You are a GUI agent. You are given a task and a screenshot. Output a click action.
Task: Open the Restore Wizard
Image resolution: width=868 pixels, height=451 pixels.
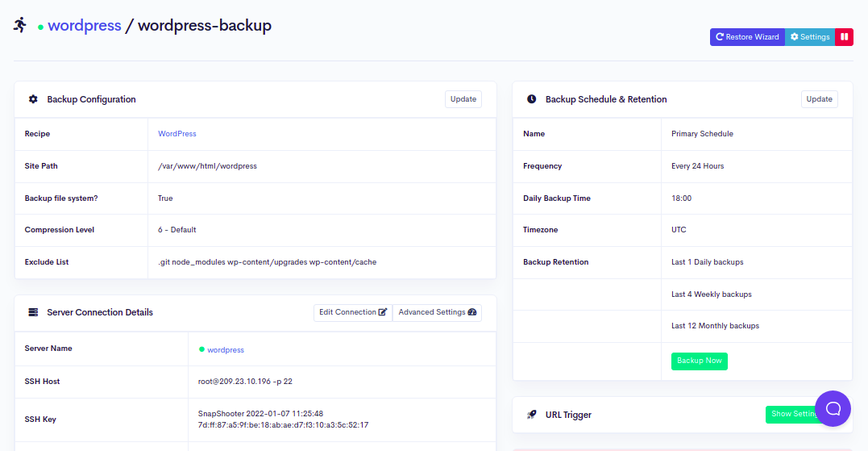[747, 37]
